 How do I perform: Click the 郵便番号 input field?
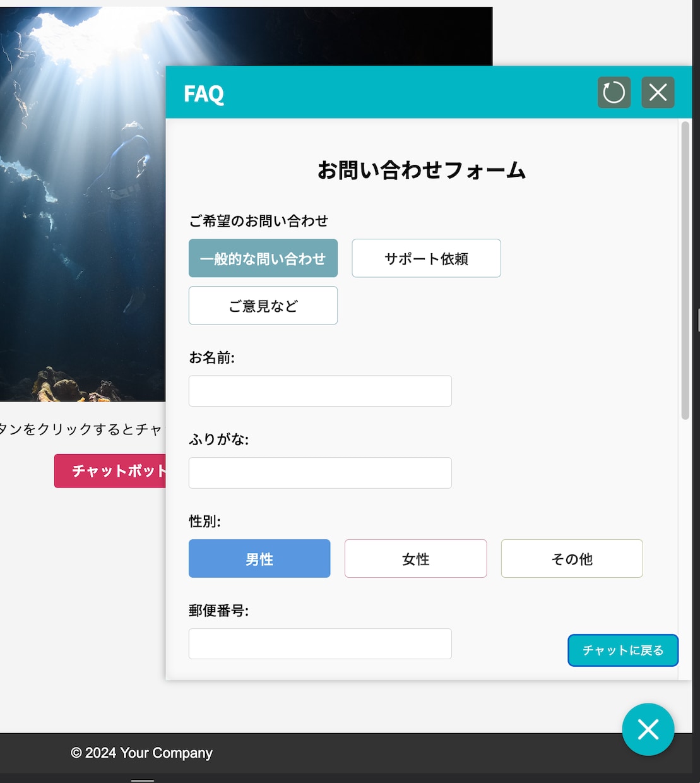[320, 643]
